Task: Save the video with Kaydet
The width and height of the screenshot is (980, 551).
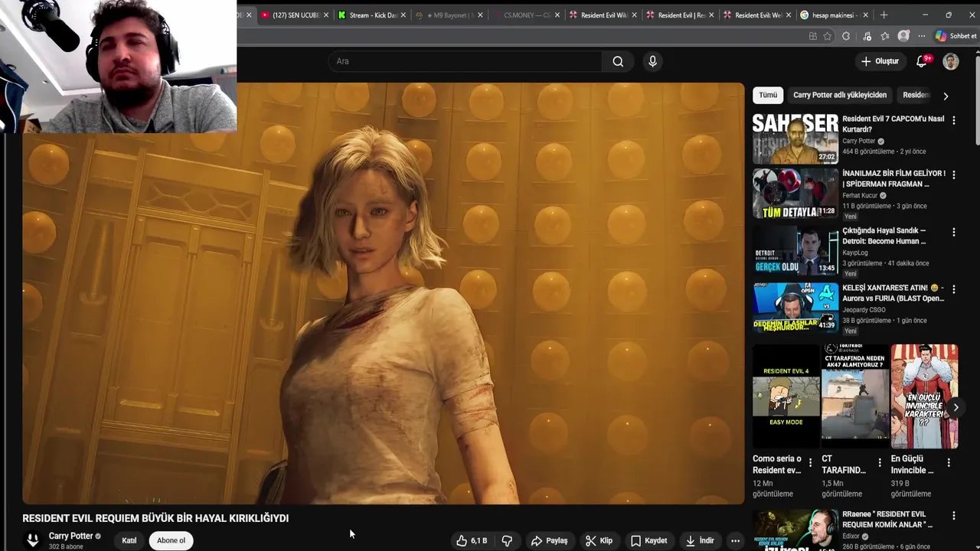Action: click(x=648, y=540)
